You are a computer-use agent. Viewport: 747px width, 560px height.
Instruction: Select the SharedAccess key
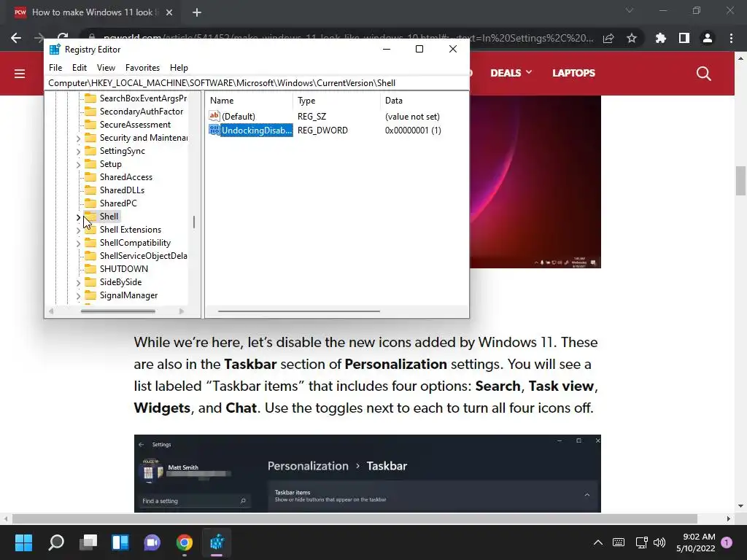(125, 176)
